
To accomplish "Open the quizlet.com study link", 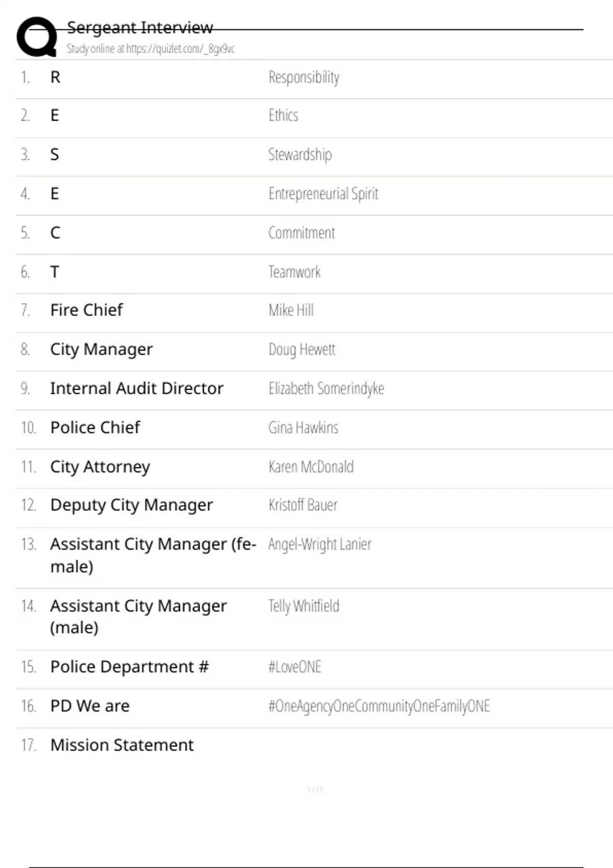I will [151, 49].
